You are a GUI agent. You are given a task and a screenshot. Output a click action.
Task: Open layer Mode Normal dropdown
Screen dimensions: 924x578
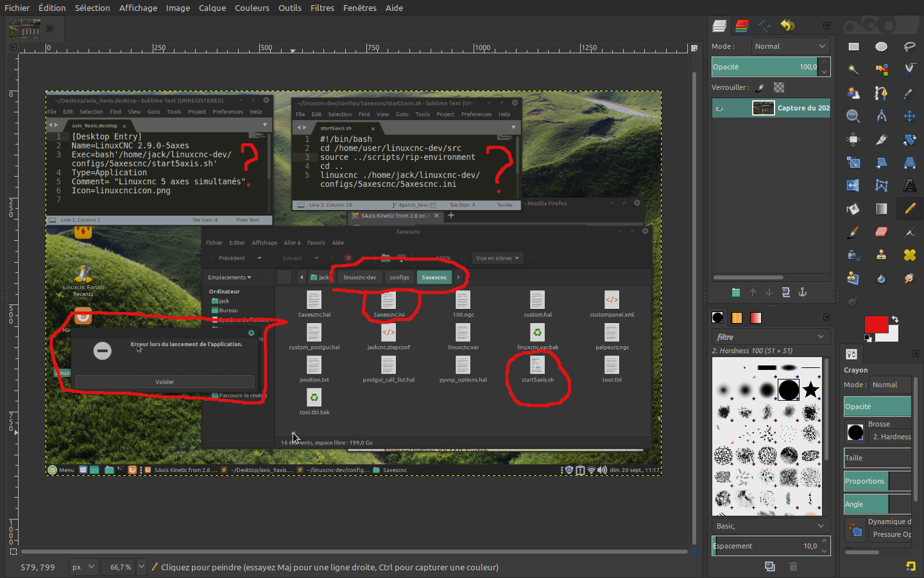[x=790, y=46]
